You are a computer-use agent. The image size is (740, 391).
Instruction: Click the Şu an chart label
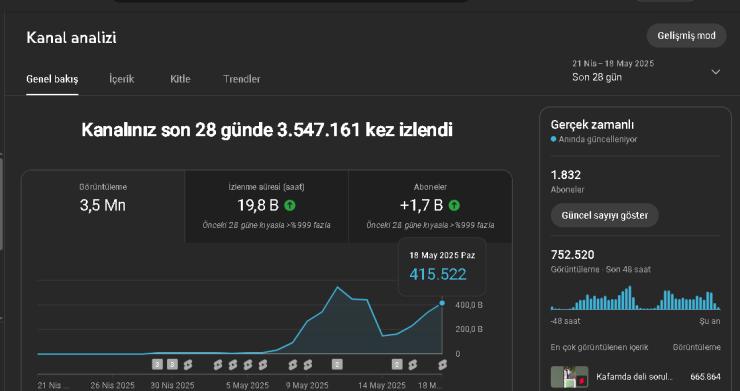(x=710, y=321)
